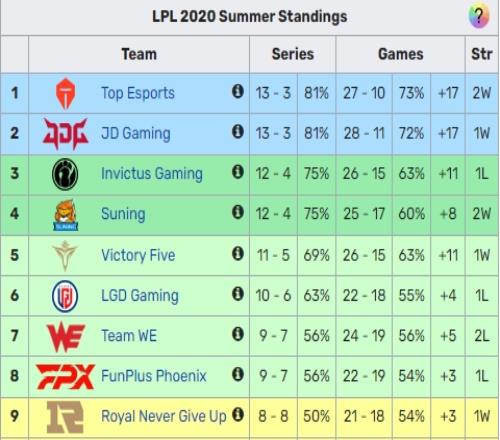Click the rainbow help question mark icon

[479, 16]
